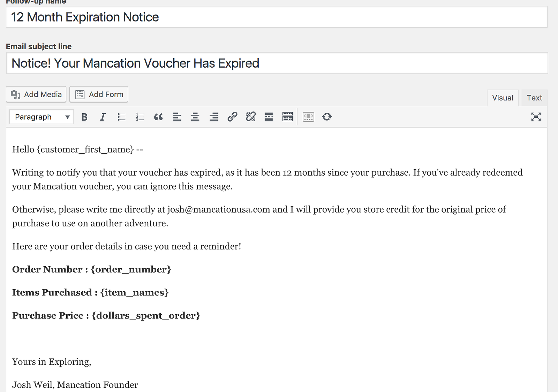Click the Follow-up name input field
The width and height of the screenshot is (558, 392).
pos(277,17)
